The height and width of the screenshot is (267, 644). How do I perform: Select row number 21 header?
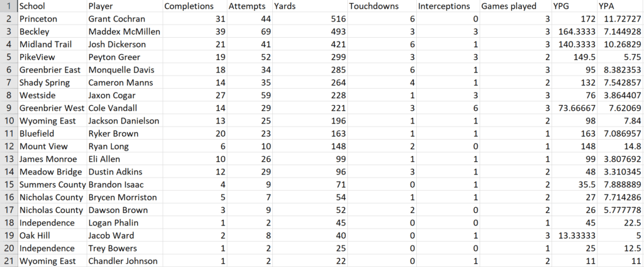pyautogui.click(x=8, y=261)
